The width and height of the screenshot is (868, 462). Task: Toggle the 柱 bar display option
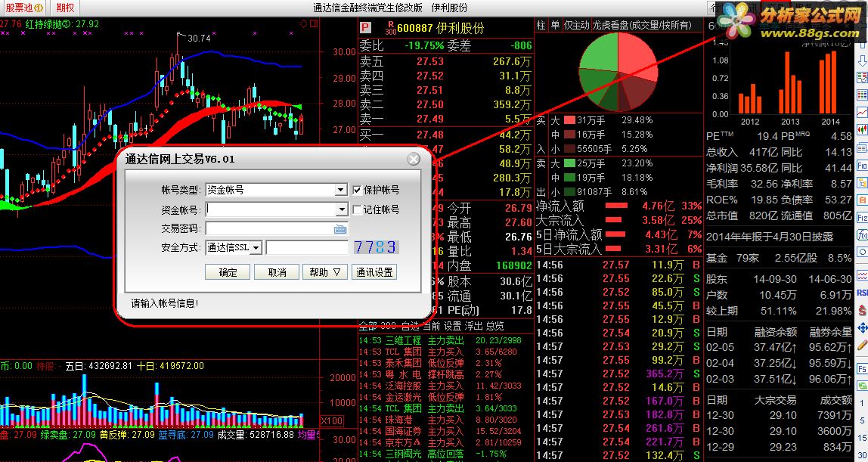click(541, 25)
